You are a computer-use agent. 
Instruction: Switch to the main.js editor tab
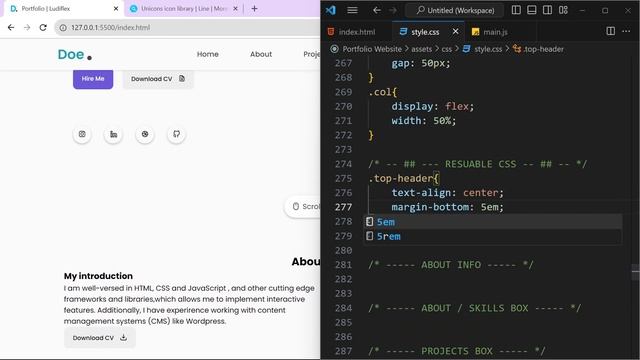click(x=490, y=32)
